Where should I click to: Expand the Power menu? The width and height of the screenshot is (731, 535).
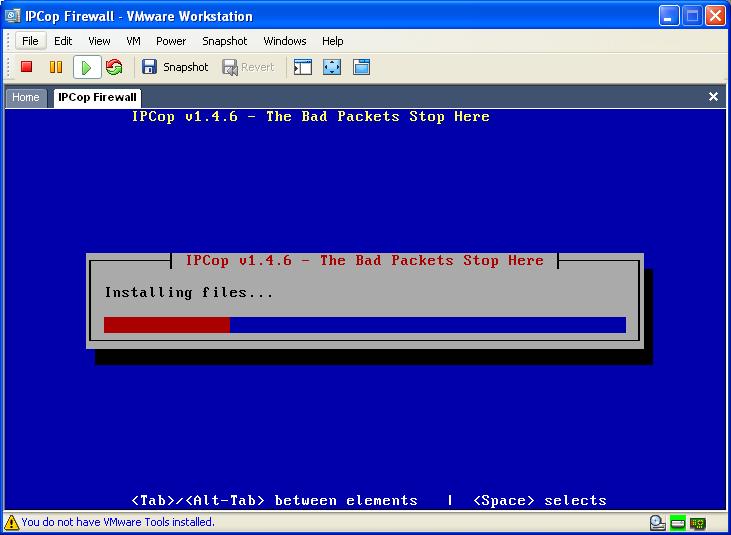click(x=171, y=41)
